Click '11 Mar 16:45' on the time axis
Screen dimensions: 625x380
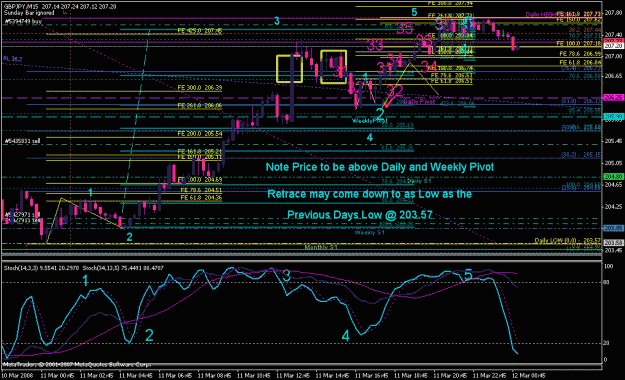pyautogui.click(x=372, y=376)
